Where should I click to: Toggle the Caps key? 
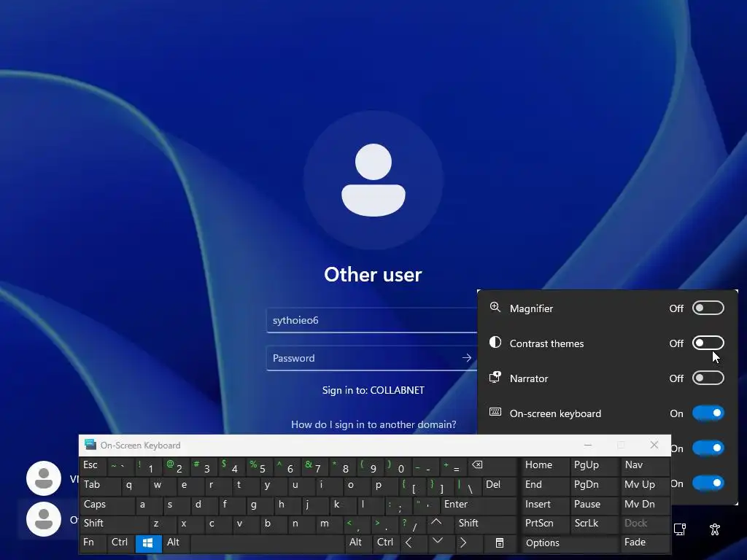tap(107, 505)
